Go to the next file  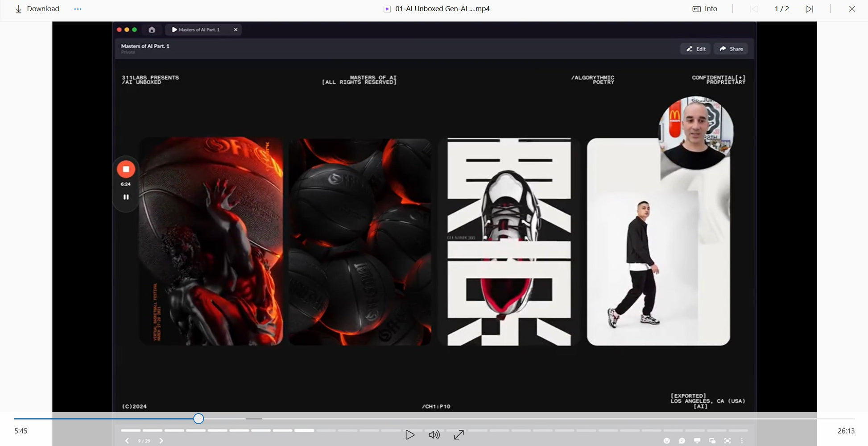pos(809,9)
